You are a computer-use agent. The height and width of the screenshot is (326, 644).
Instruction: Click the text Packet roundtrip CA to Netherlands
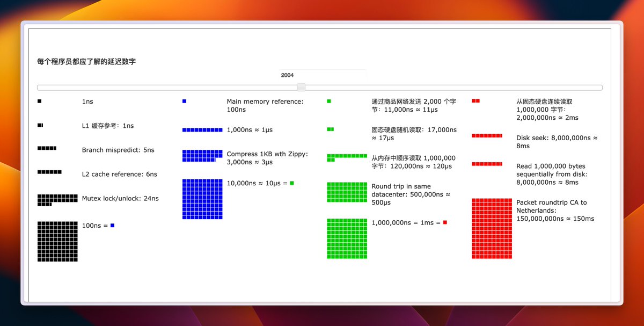[x=552, y=206]
